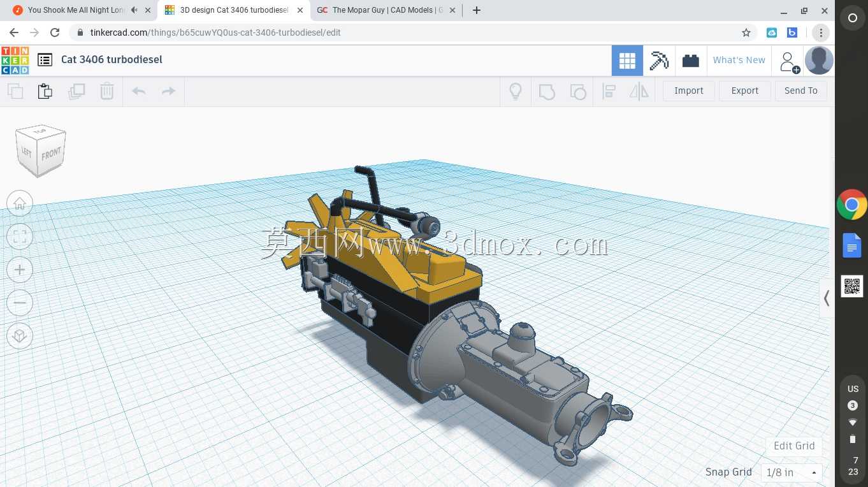
Task: Click the Ungroup shapes icon
Action: tap(578, 91)
